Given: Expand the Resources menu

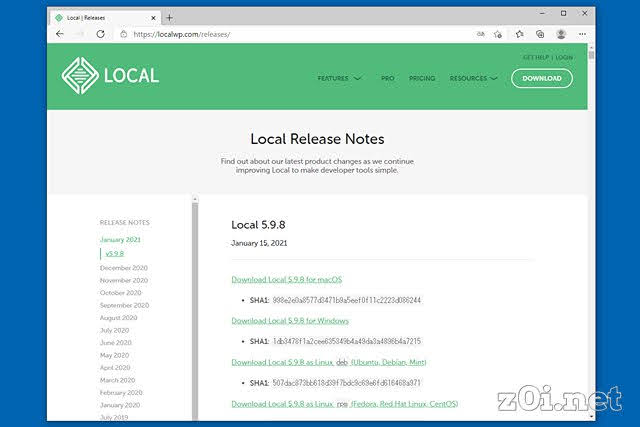Looking at the screenshot, I should [x=473, y=78].
